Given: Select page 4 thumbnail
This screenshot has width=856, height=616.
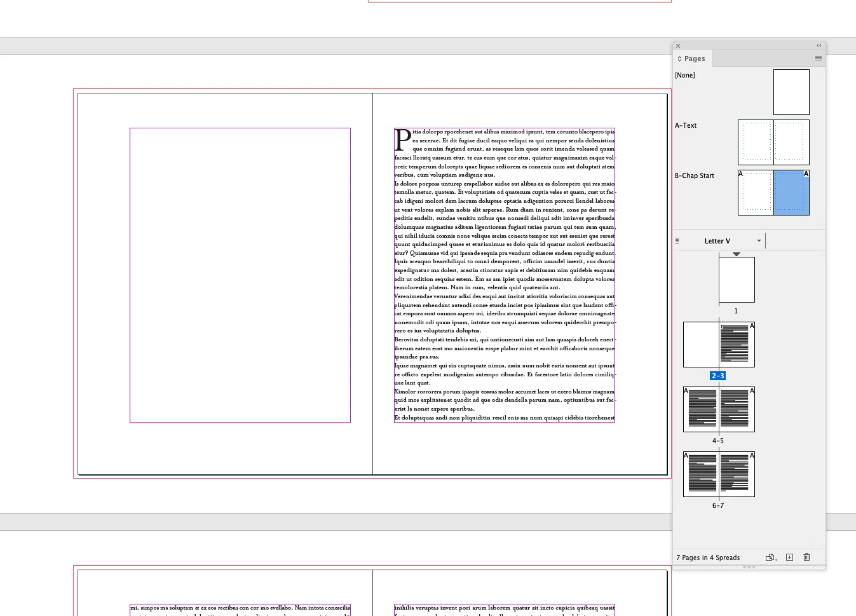Looking at the screenshot, I should [x=701, y=409].
